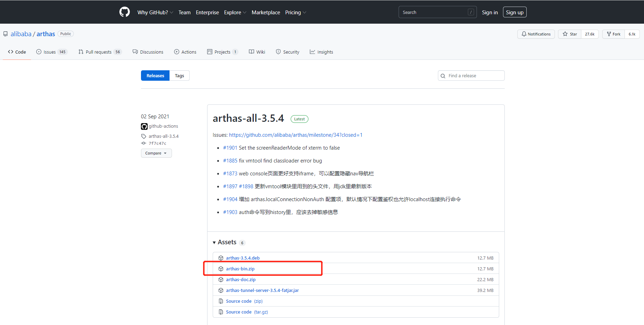Select the Releases toggle button

tap(155, 76)
